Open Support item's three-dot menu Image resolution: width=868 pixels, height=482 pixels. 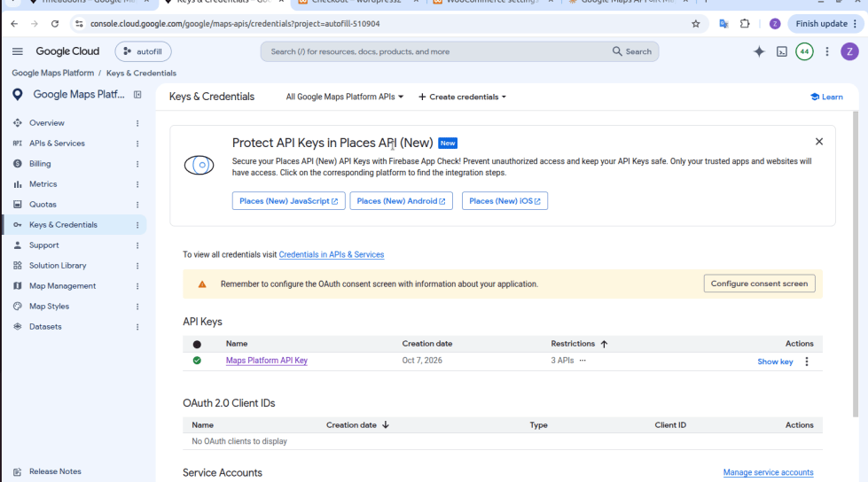click(x=137, y=245)
